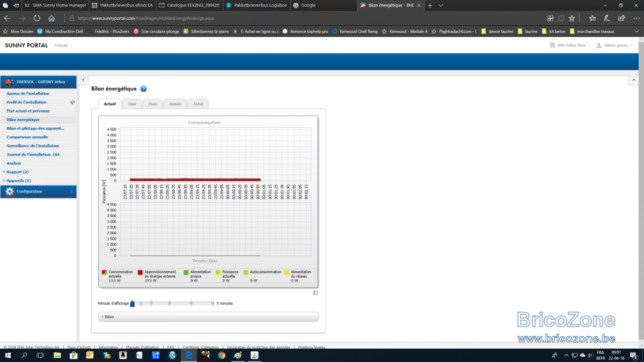Expand the Configuration menu arrow

coord(72,191)
